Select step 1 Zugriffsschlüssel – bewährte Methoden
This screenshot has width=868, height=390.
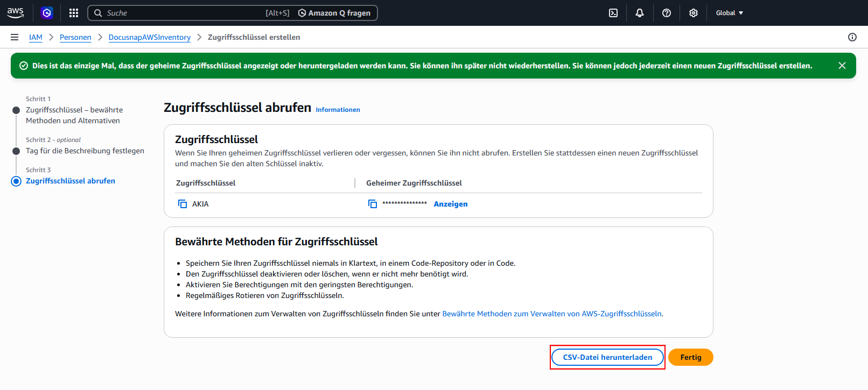pos(74,115)
